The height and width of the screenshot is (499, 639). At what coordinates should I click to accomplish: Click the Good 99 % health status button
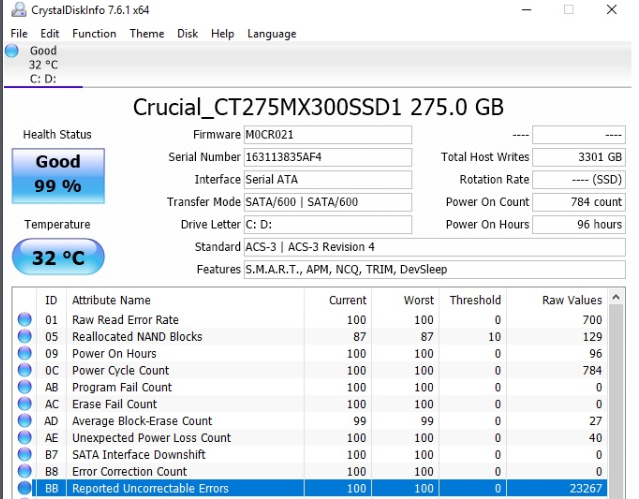[58, 176]
